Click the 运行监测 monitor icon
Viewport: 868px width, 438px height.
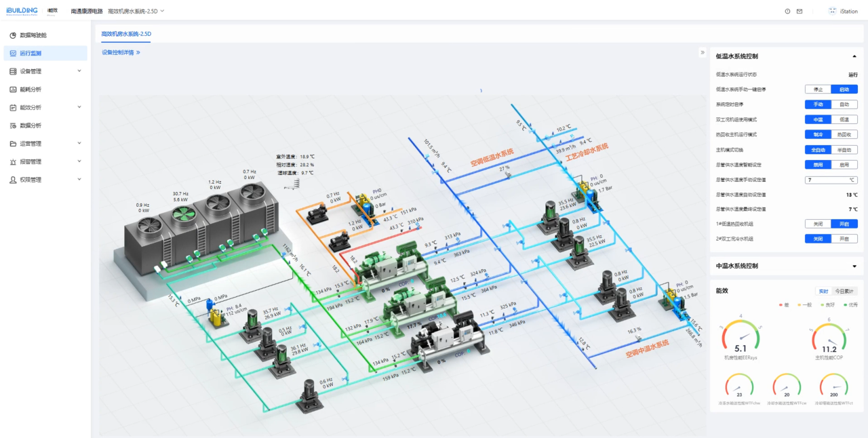[13, 53]
